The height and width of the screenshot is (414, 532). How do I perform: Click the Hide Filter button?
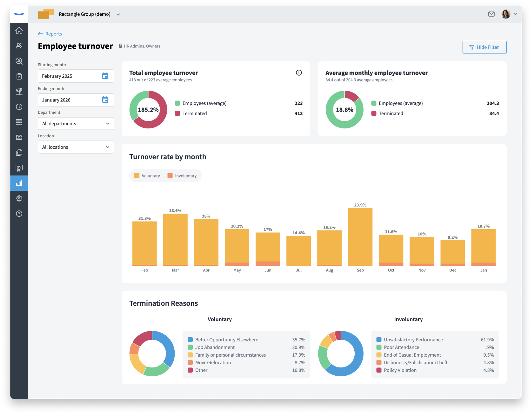[x=484, y=47]
